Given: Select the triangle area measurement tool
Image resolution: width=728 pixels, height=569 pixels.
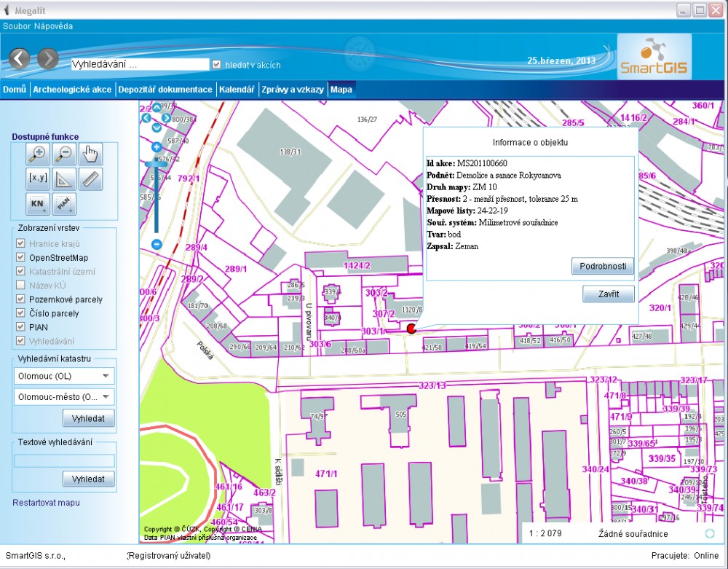Looking at the screenshot, I should pos(65,178).
